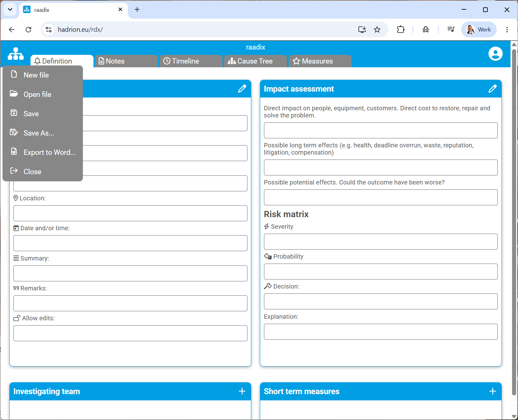Click the Werk profile button

click(479, 30)
